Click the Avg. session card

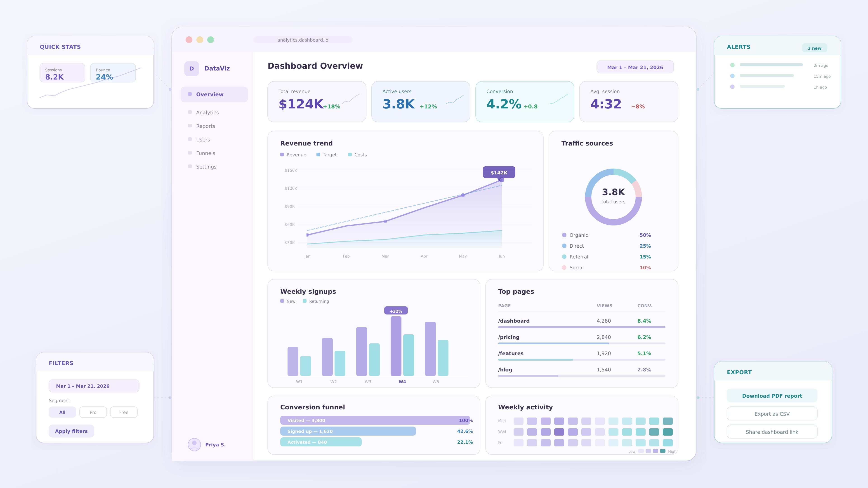(629, 101)
